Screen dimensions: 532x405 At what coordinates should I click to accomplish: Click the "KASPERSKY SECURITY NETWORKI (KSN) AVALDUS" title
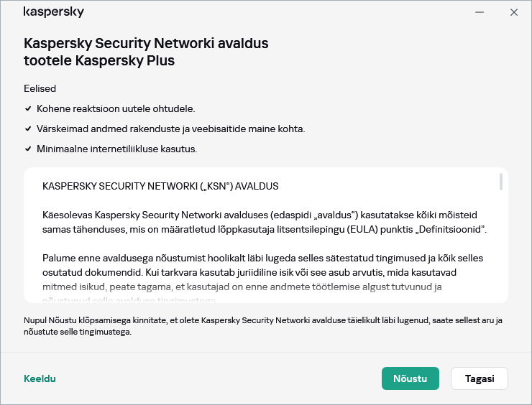[x=160, y=186]
